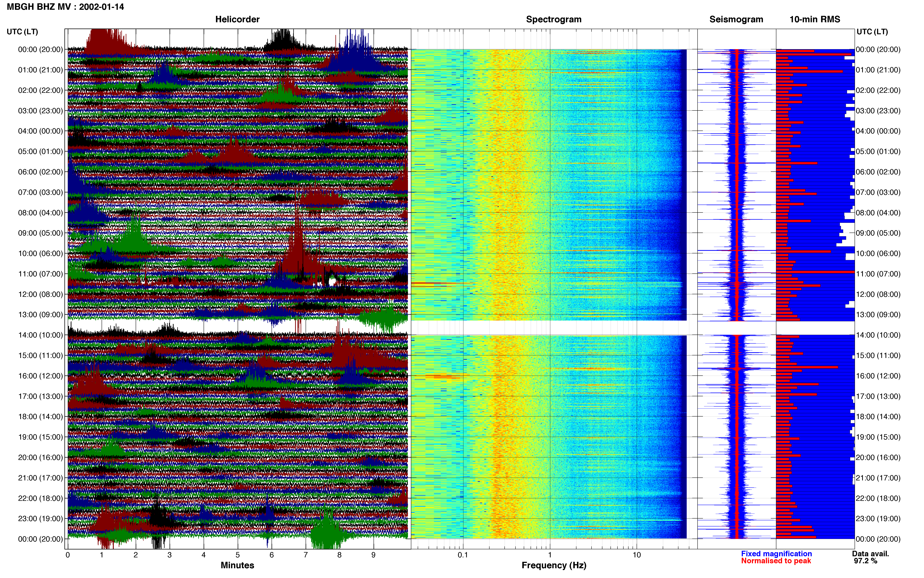Click helicorder time label '05:00 (01:00)'
924x578 pixels.
(x=41, y=151)
